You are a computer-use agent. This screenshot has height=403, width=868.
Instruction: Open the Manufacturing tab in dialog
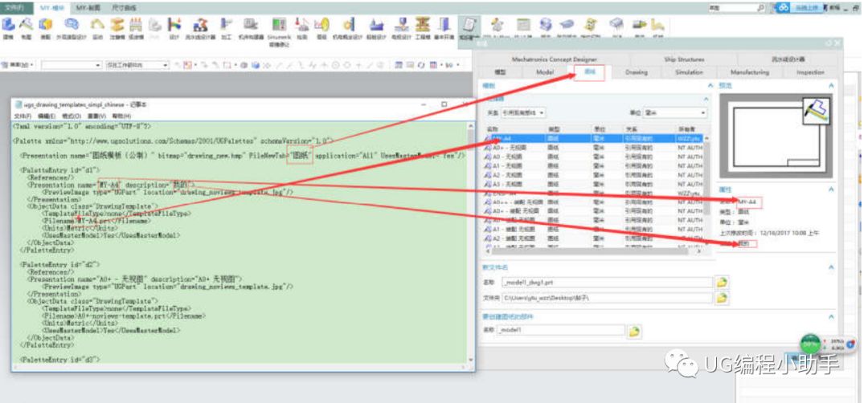pos(750,72)
